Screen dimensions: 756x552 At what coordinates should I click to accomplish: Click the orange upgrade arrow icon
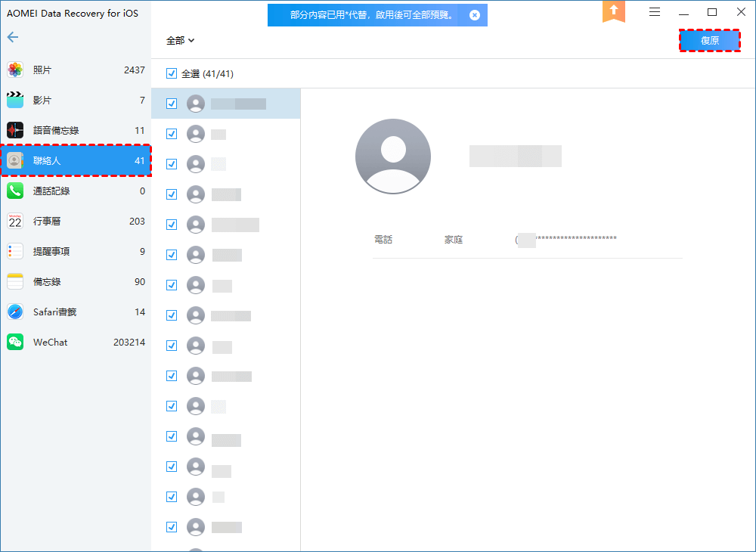click(x=613, y=11)
